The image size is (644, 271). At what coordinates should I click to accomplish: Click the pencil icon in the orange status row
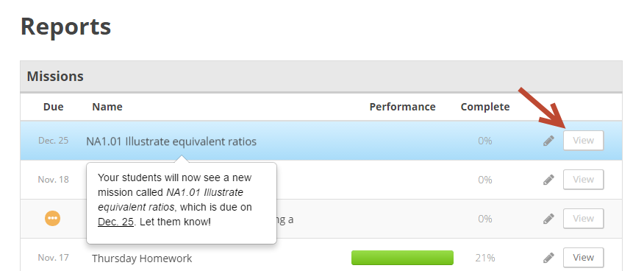(548, 219)
